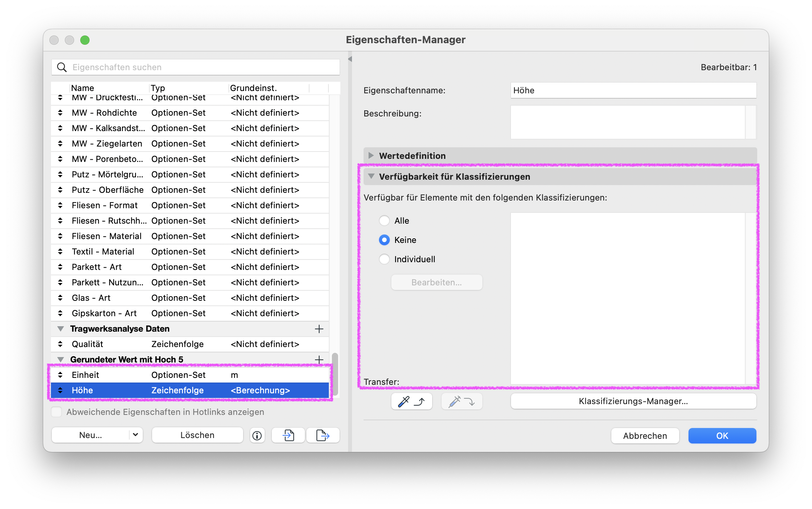Select the Fliesen - Material row
Screen dimensions: 812x509
coord(190,236)
